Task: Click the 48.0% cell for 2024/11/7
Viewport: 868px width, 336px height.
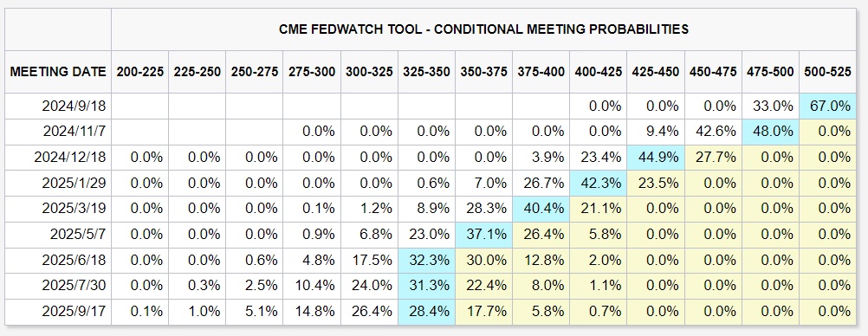Action: click(x=771, y=132)
